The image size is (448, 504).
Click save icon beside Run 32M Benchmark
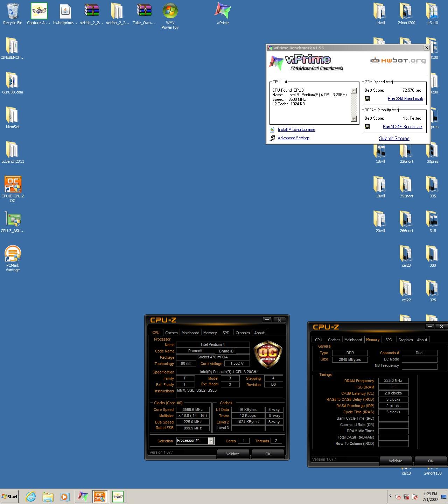[x=367, y=99]
